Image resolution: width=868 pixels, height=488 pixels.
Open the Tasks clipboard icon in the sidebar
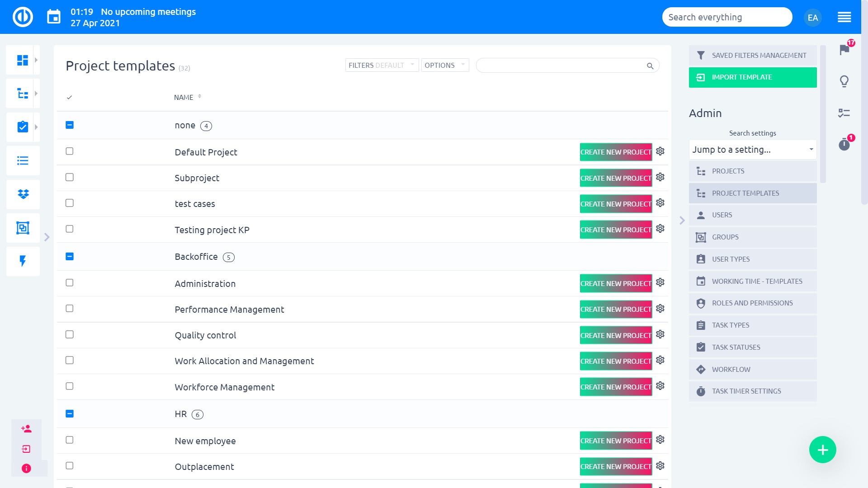(23, 127)
